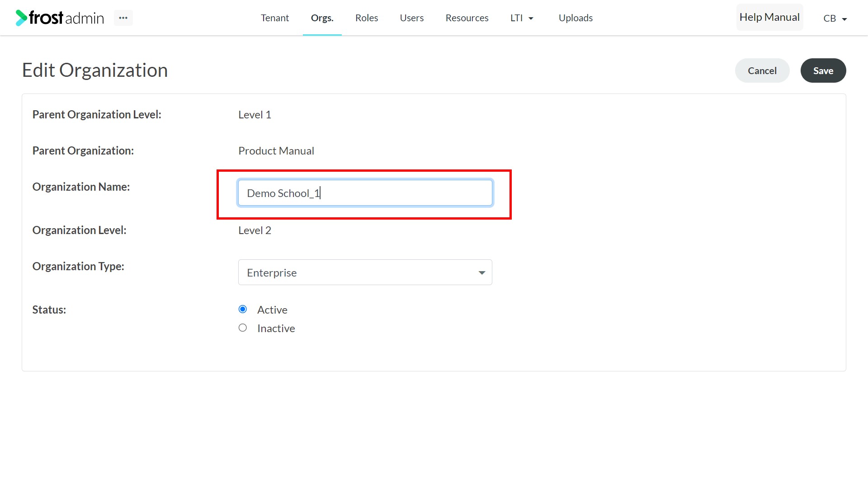Click the 'Status:' label
Image resolution: width=868 pixels, height=488 pixels.
pos(49,310)
